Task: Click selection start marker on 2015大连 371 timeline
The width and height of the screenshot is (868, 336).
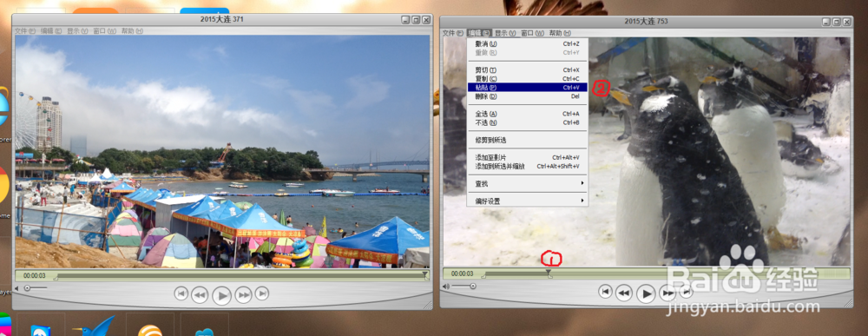Action: tap(56, 278)
